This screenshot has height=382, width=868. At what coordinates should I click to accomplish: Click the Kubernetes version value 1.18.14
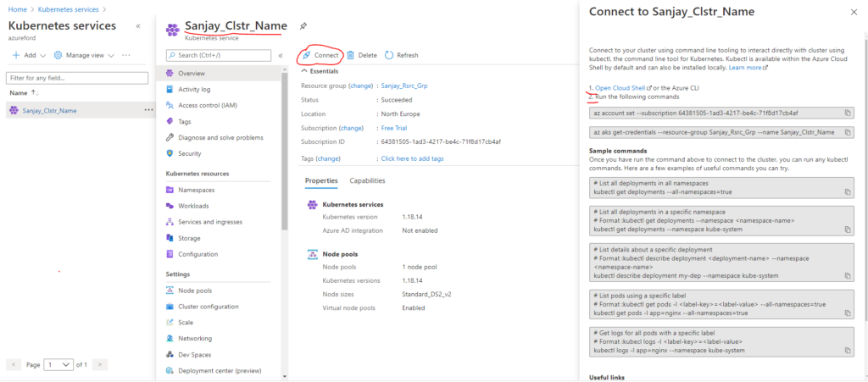tap(413, 217)
